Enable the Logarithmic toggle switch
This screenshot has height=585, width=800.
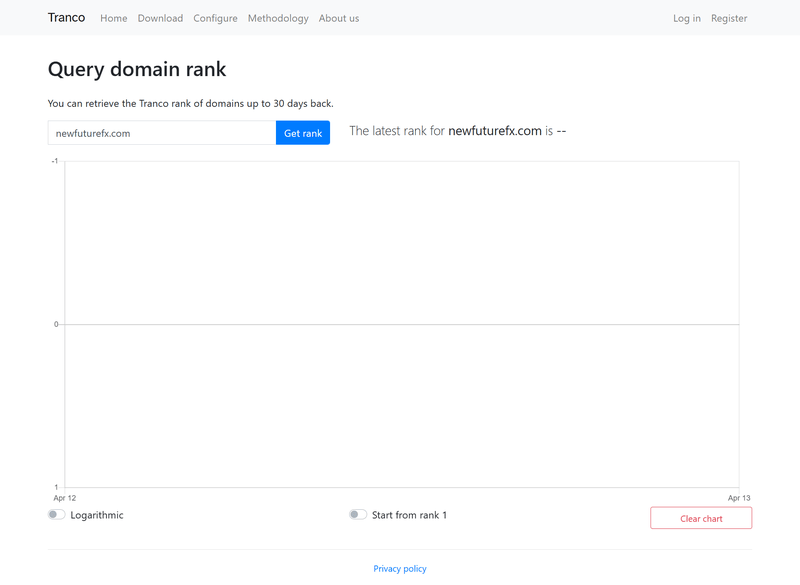click(57, 515)
